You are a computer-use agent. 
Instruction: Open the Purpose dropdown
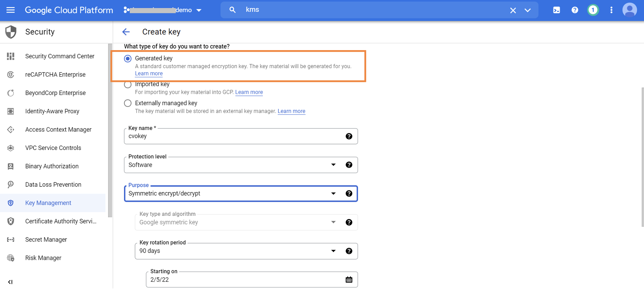[x=333, y=194]
